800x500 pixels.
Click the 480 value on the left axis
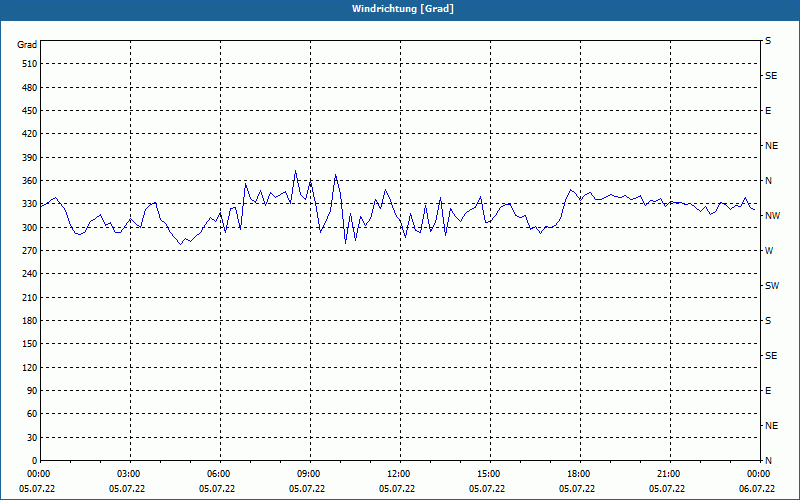(30, 87)
